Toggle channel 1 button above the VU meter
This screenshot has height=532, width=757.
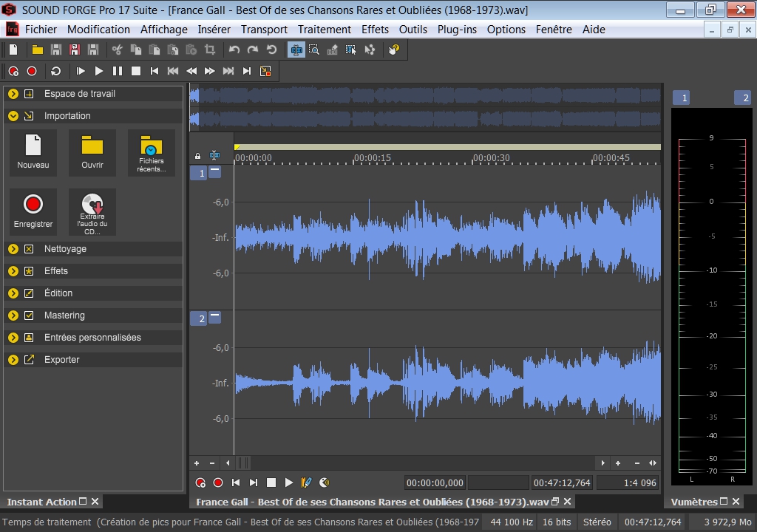(x=684, y=98)
